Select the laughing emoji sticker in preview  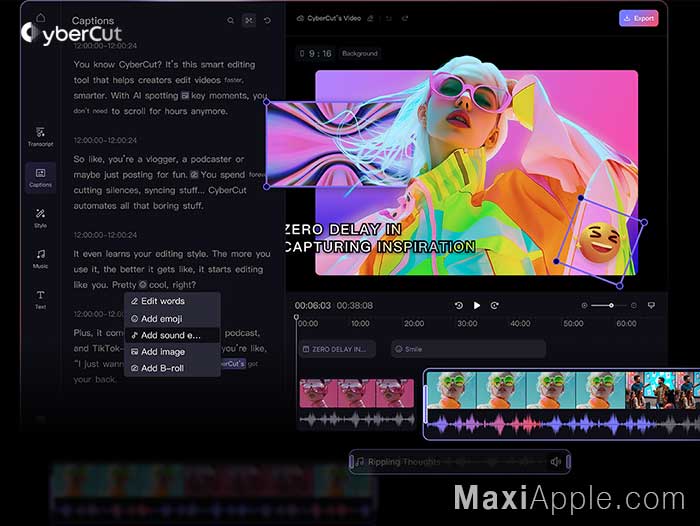click(x=600, y=244)
